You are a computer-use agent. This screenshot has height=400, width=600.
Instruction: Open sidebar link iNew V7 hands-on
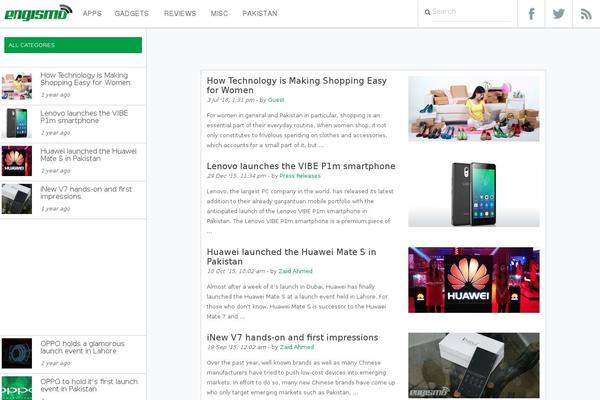86,193
